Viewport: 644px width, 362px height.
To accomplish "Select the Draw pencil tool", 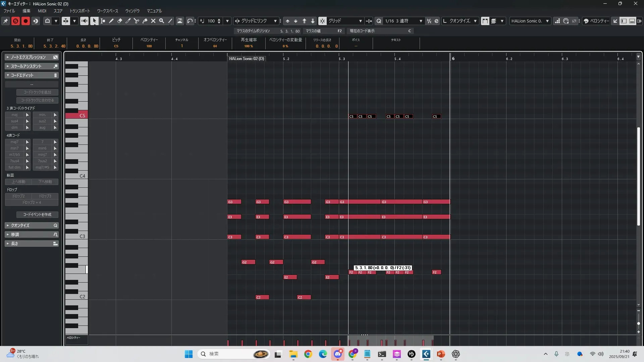I will [111, 21].
